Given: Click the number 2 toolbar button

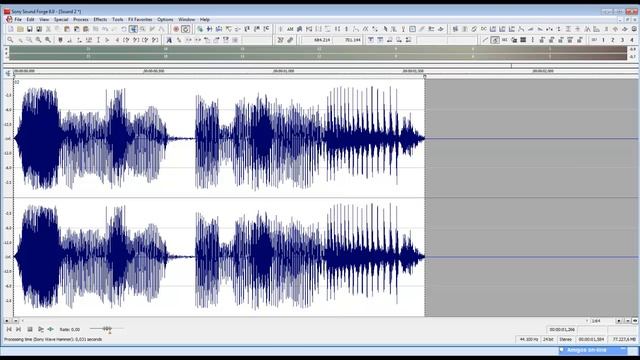Looking at the screenshot, I should (613, 40).
